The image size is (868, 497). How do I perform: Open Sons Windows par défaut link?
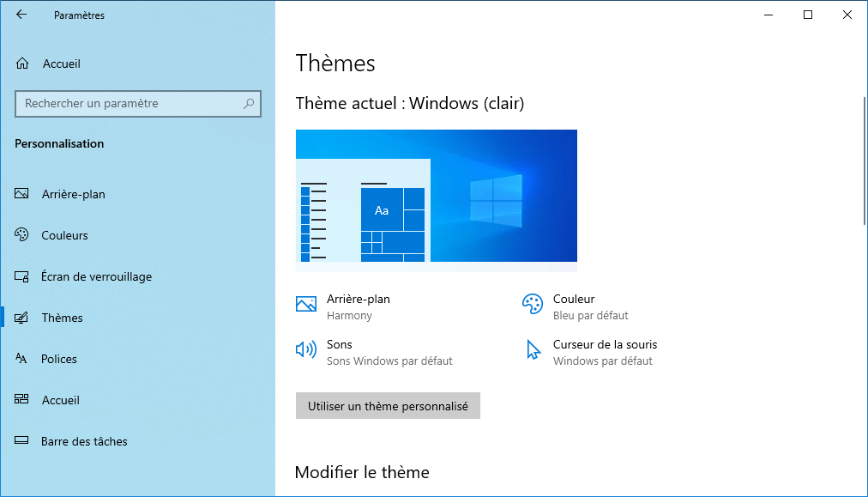(x=374, y=353)
